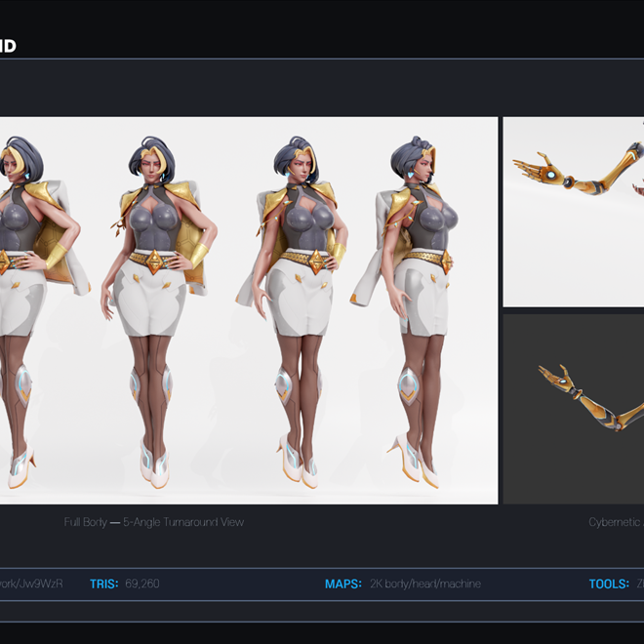Open the cybernetic arm render on dark background
This screenshot has height=644, width=644.
(574, 409)
